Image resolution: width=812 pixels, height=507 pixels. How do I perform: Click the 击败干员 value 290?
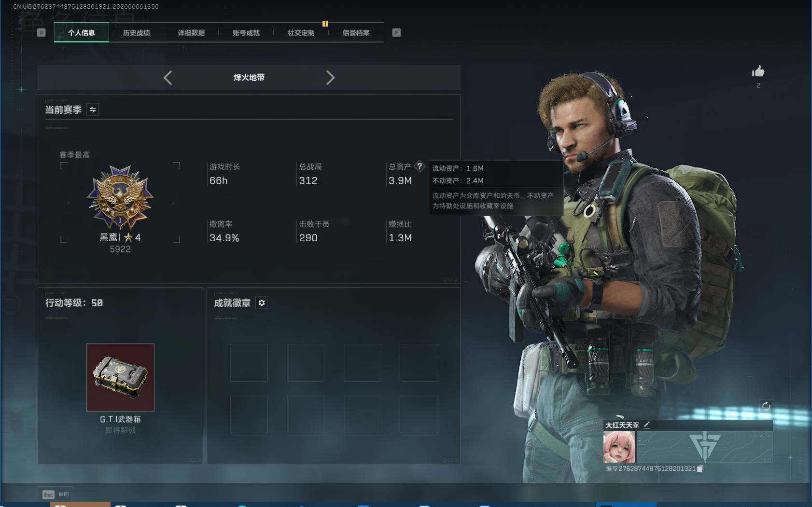click(308, 238)
